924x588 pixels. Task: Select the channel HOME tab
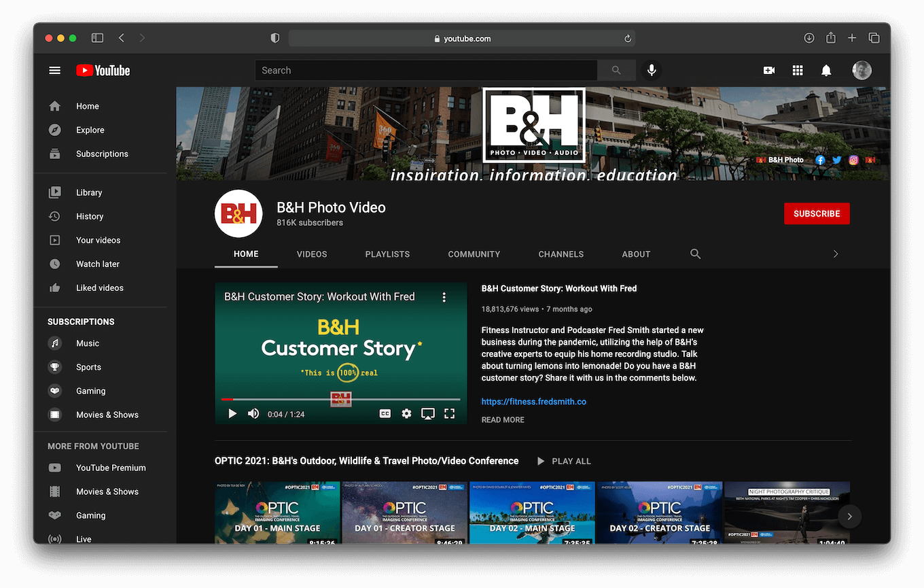tap(246, 254)
